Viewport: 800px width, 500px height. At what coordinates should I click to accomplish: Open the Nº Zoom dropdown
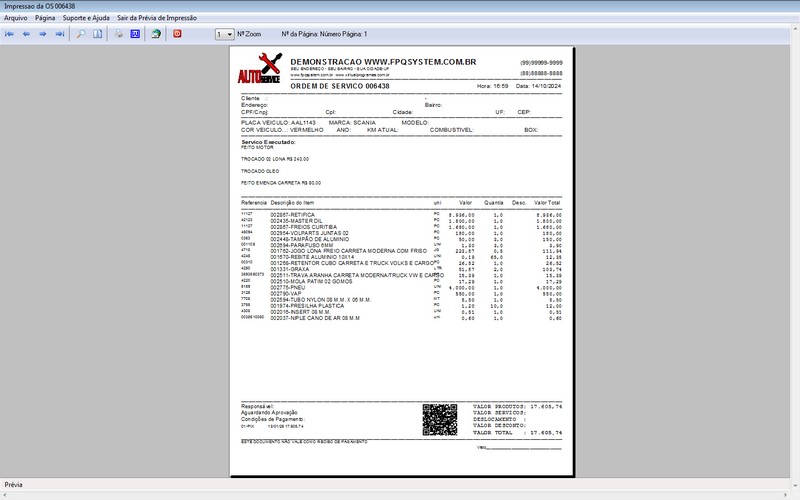pos(224,34)
